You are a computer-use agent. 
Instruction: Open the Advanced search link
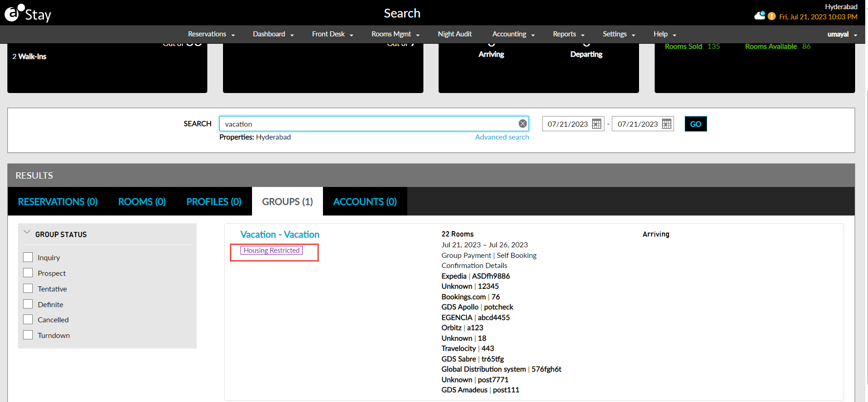[x=502, y=137]
